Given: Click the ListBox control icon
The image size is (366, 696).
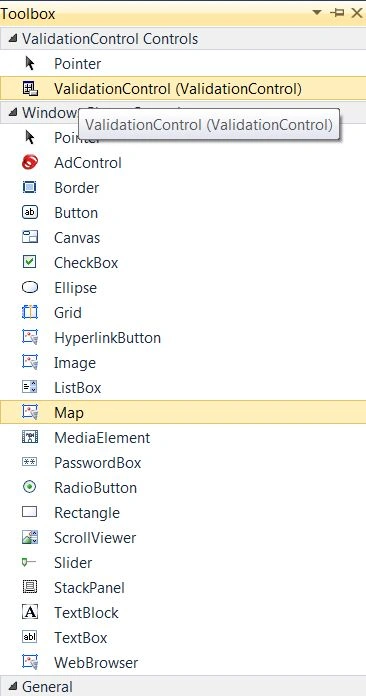Looking at the screenshot, I should point(30,388).
